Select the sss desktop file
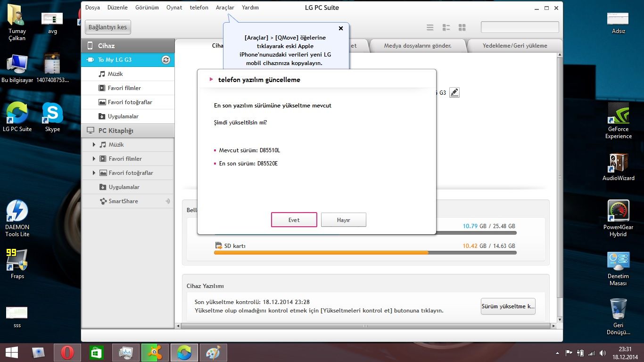644x362 pixels. tap(17, 317)
